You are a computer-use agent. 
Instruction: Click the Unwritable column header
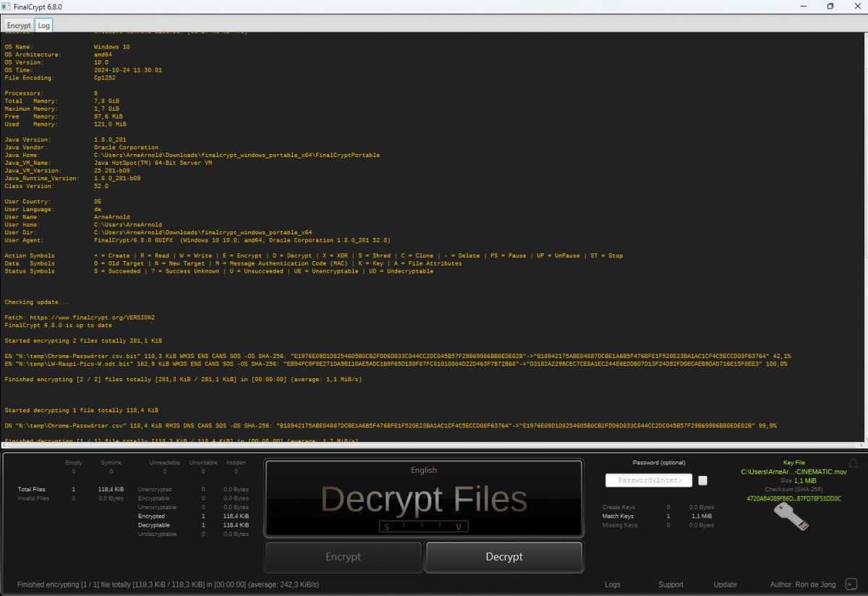(x=203, y=463)
